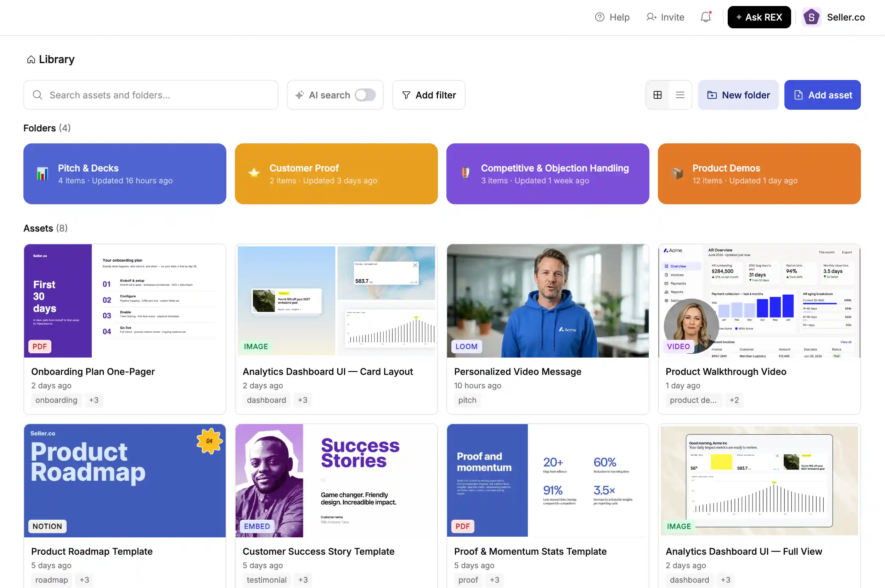Click the 'product de...' tag
Viewport: 885px width, 588px height.
(x=693, y=400)
